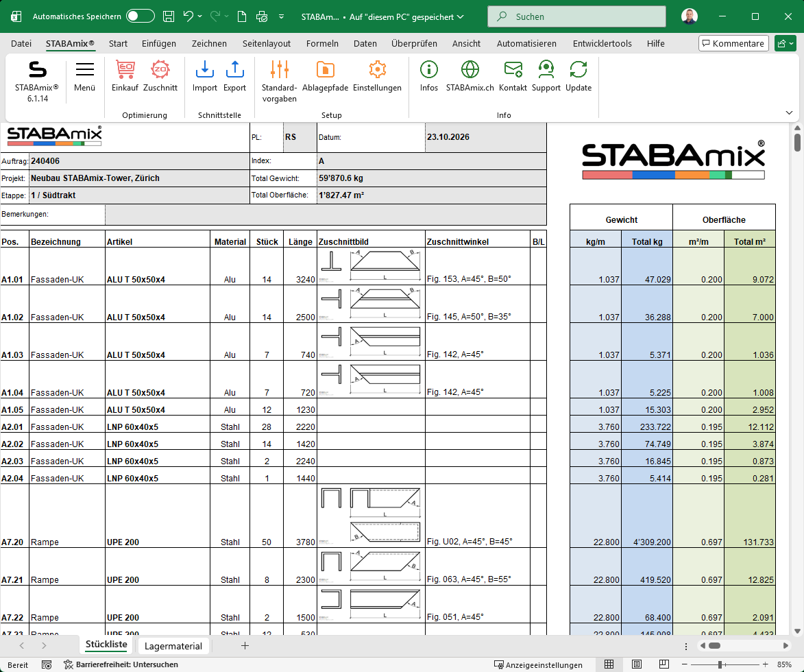Image resolution: width=804 pixels, height=672 pixels.
Task: Visit STABAmix.ch globe icon
Action: pos(470,76)
